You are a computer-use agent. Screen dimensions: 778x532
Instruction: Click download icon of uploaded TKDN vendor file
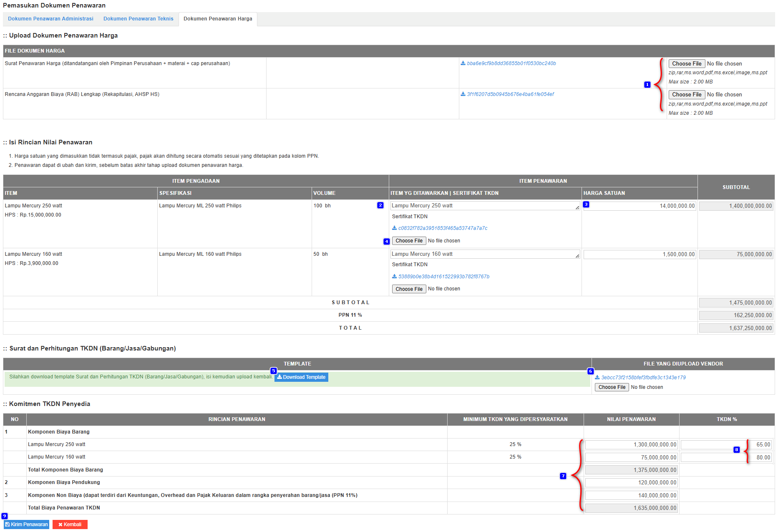click(597, 378)
